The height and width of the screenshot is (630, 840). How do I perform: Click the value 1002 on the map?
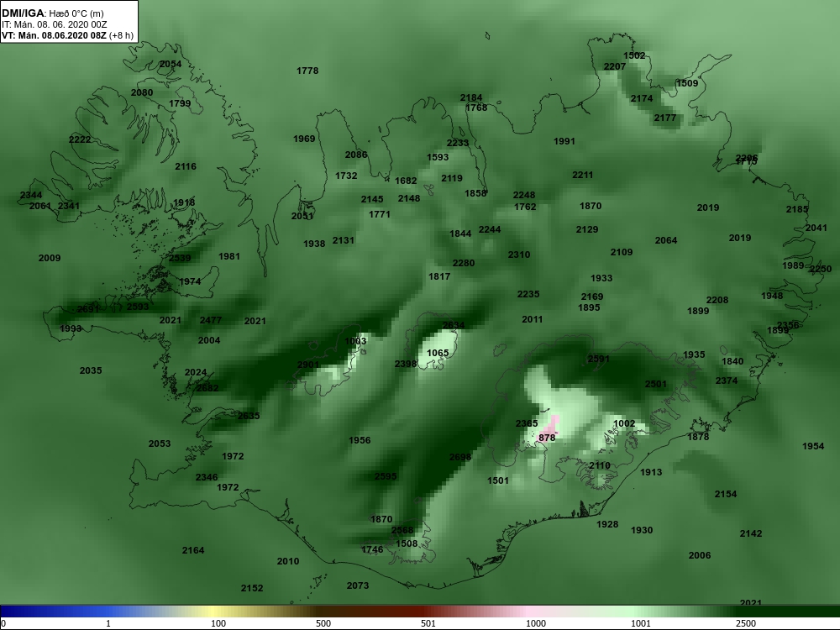[624, 423]
